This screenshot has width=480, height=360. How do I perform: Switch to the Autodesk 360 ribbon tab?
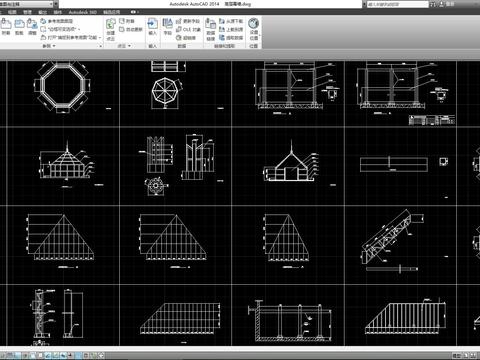(83, 12)
